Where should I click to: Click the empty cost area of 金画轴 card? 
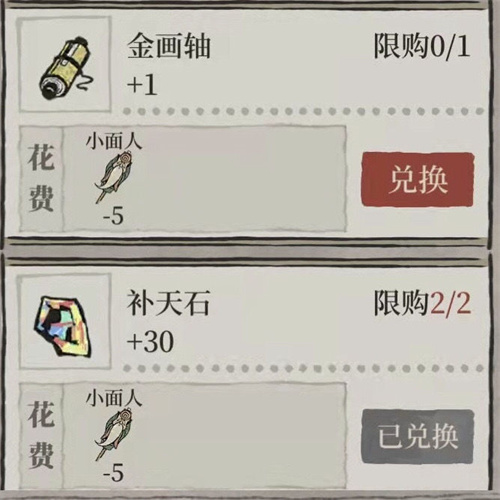[x=243, y=179]
